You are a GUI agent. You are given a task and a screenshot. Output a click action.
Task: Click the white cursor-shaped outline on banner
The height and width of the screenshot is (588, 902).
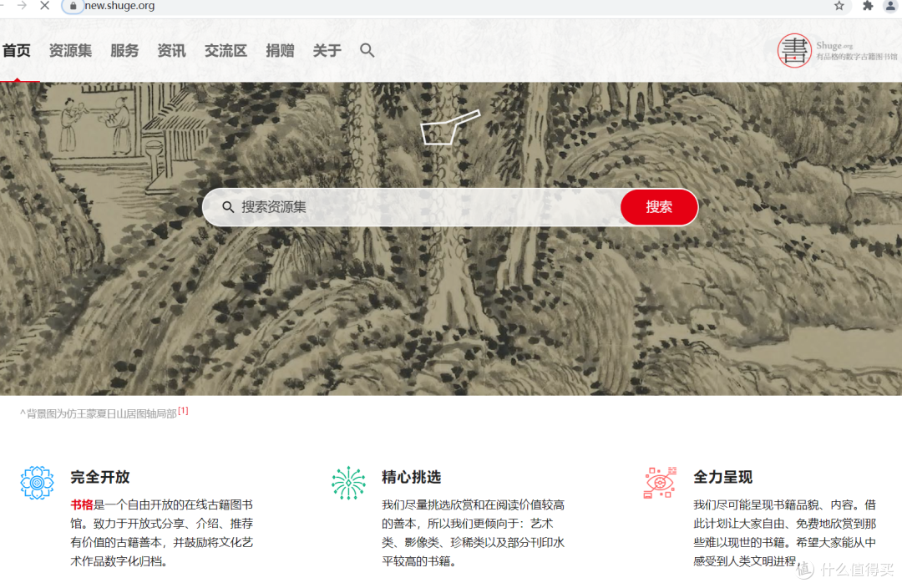pos(450,127)
